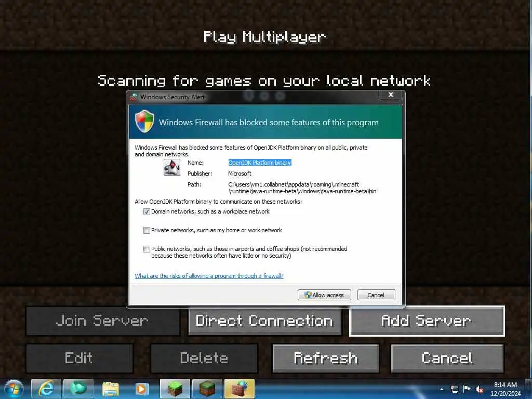Click the Add Server button in Minecraft

coord(427,321)
